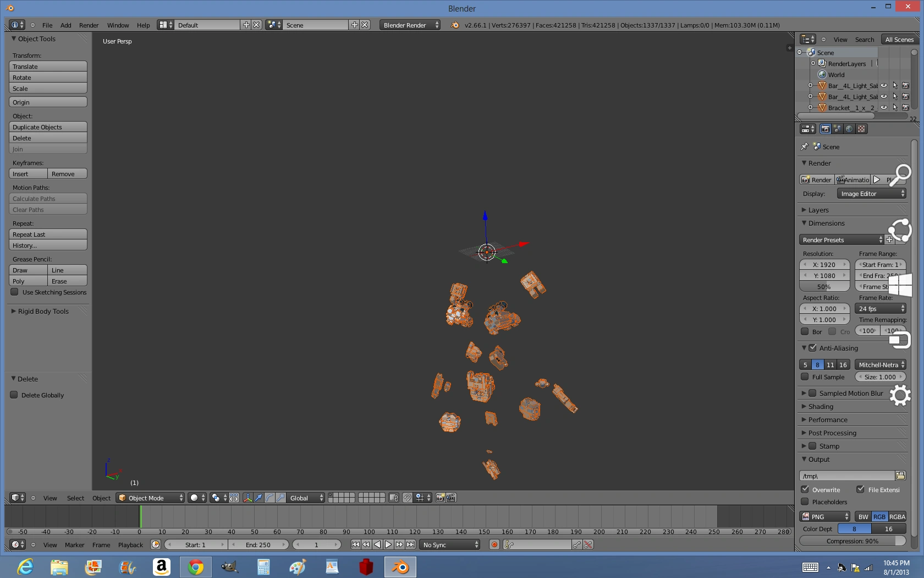Viewport: 924px width, 578px height.
Task: Open the Render menu in top bar
Action: pos(89,25)
